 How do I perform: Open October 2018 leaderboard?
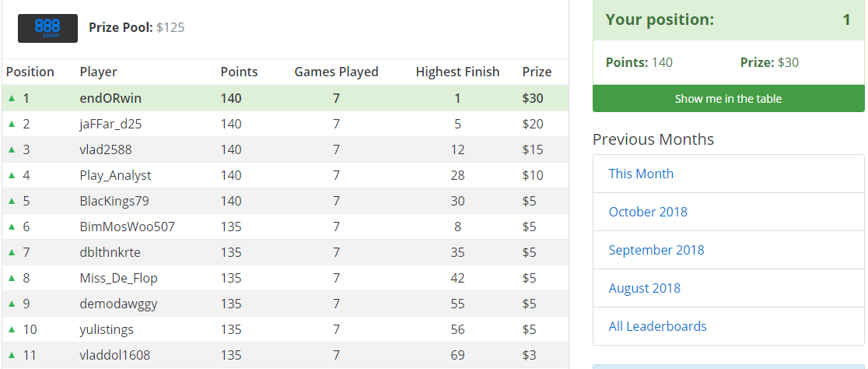coord(648,212)
